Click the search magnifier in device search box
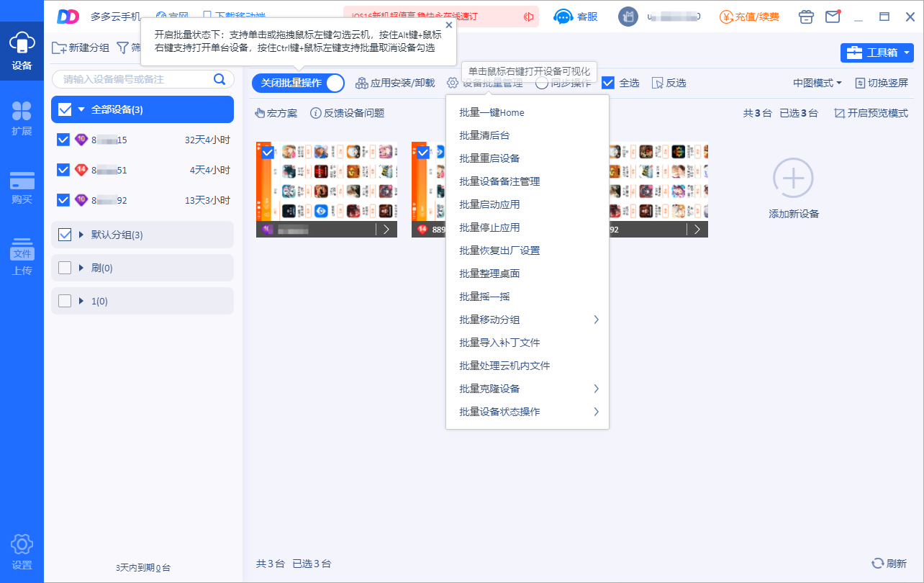 (x=220, y=79)
